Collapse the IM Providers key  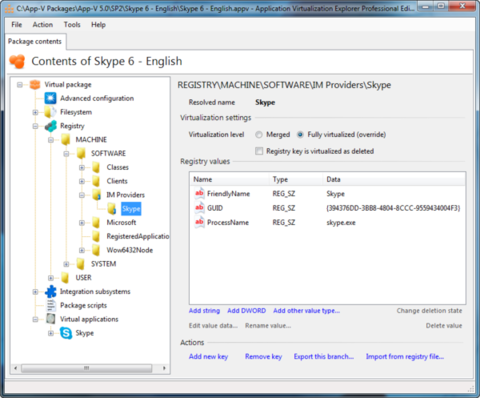[82, 195]
